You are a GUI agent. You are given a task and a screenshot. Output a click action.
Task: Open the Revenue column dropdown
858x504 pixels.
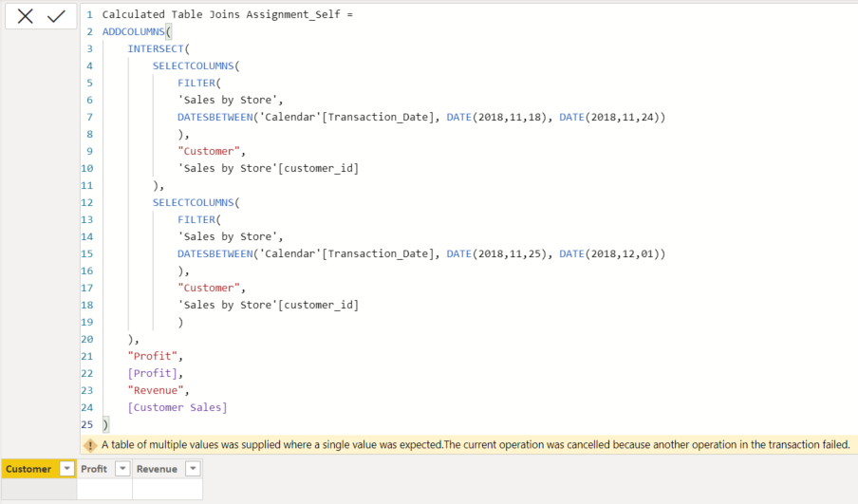[194, 469]
